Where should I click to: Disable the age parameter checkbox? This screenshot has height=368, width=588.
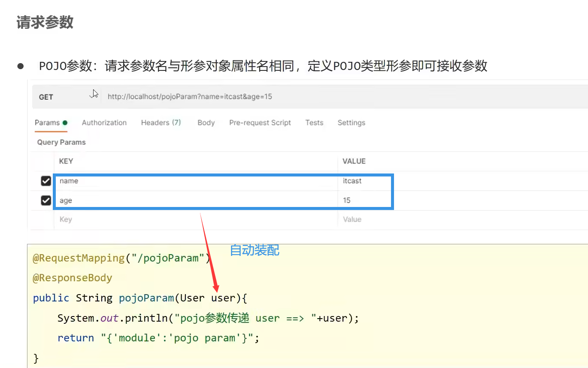pos(46,201)
